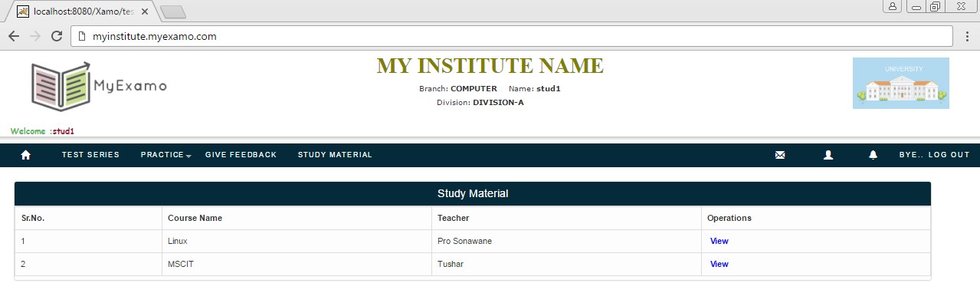Click the university building image
This screenshot has width=980, height=303.
point(900,83)
